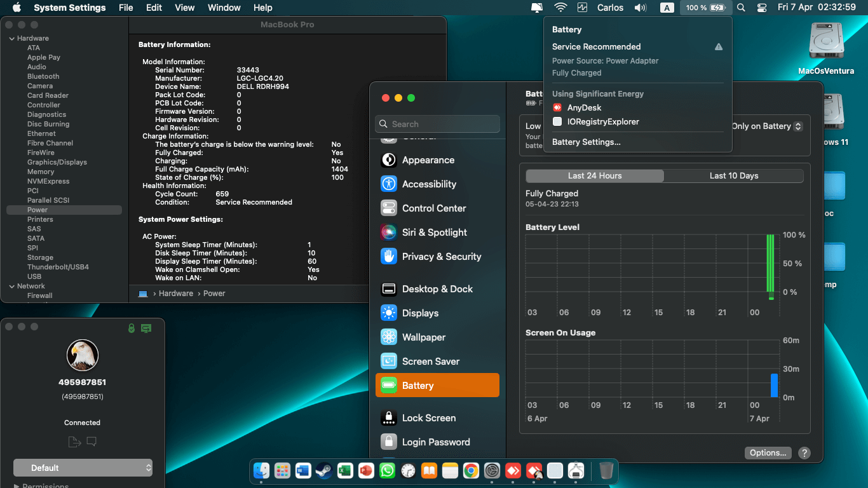Viewport: 868px width, 488px height.
Task: Select USB in System Information sidebar
Action: pos(34,276)
